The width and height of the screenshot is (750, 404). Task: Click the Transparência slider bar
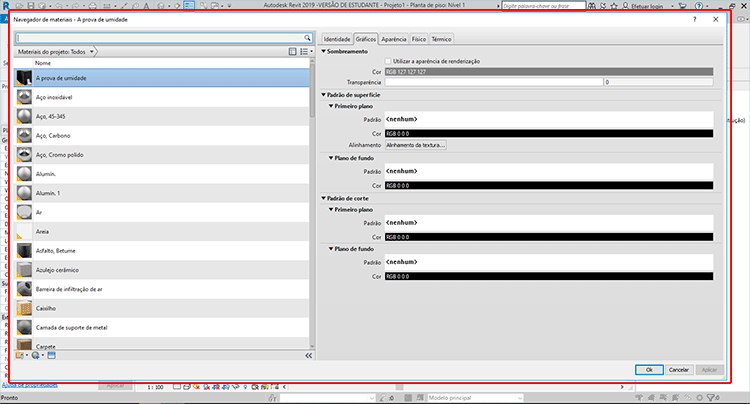click(x=494, y=82)
